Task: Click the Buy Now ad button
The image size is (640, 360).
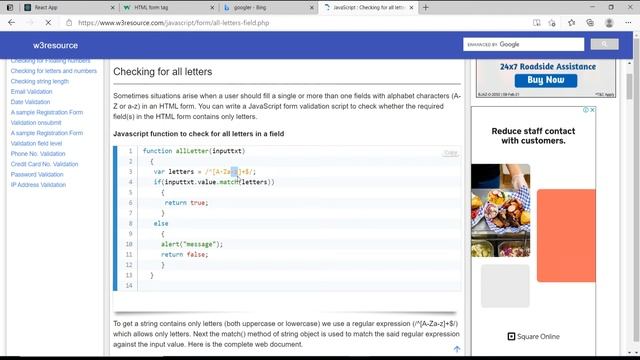Action: pyautogui.click(x=546, y=80)
